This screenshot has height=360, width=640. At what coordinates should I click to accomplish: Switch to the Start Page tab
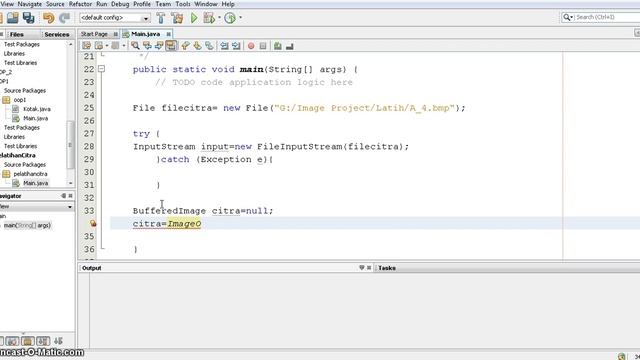[x=94, y=34]
